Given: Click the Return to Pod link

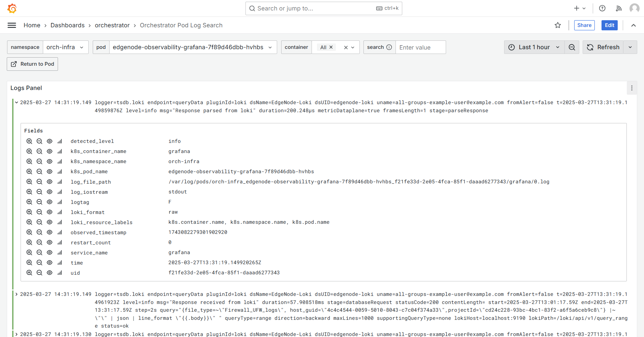Looking at the screenshot, I should coord(32,64).
